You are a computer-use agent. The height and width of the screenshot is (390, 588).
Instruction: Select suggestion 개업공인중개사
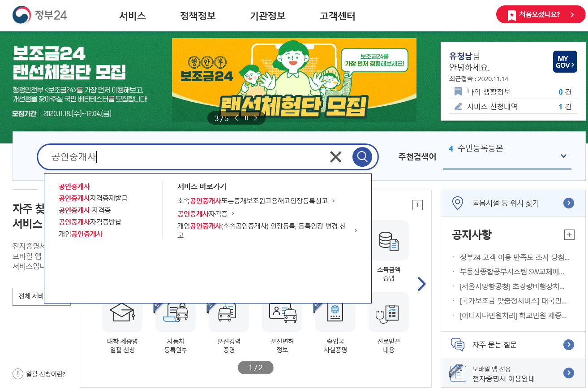(80, 234)
